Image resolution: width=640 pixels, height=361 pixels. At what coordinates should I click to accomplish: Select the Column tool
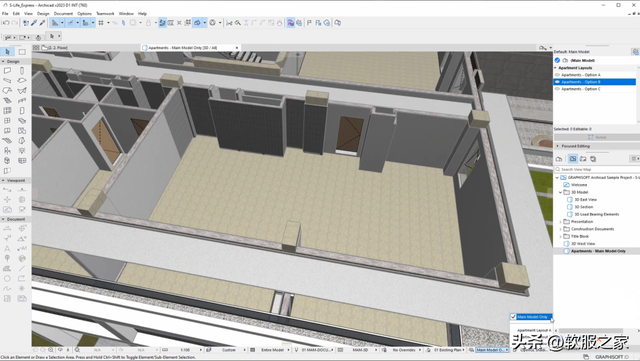(x=22, y=71)
